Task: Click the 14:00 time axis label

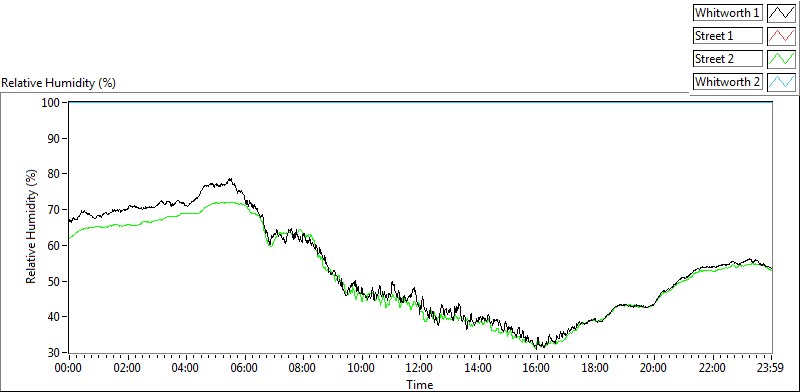Action: 479,367
